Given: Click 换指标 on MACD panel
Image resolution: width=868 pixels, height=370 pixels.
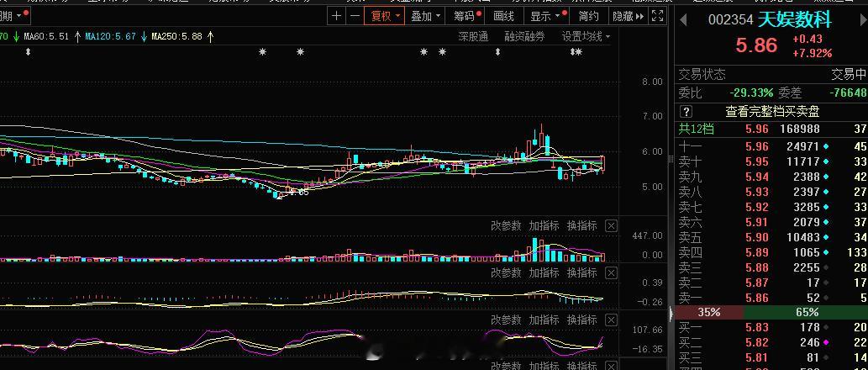Looking at the screenshot, I should point(581,273).
